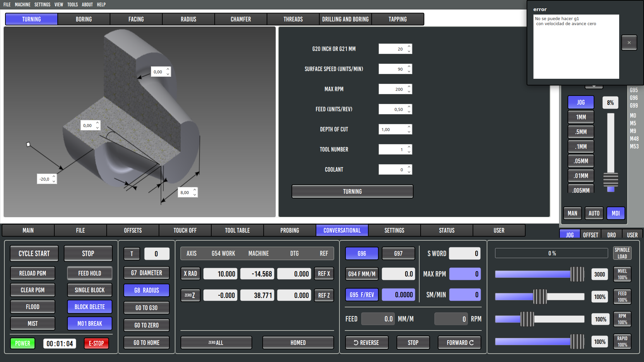
Task: Increase the Max RPM spinbox value
Action: tap(409, 87)
